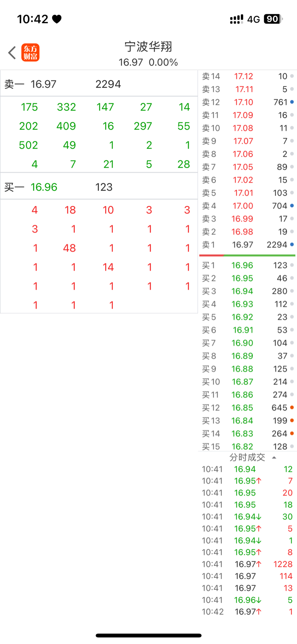This screenshot has width=297, height=644.
Task: Tap the buy queue order 14
Action: 108,267
